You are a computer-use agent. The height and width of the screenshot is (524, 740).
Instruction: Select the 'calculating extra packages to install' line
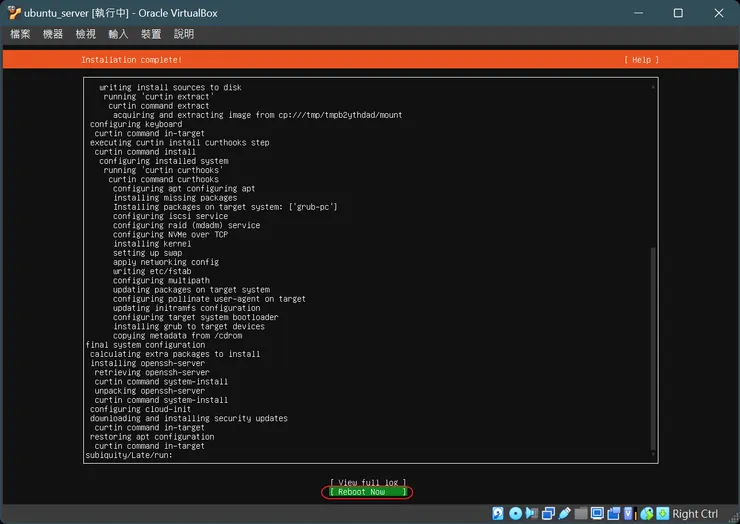pos(175,354)
